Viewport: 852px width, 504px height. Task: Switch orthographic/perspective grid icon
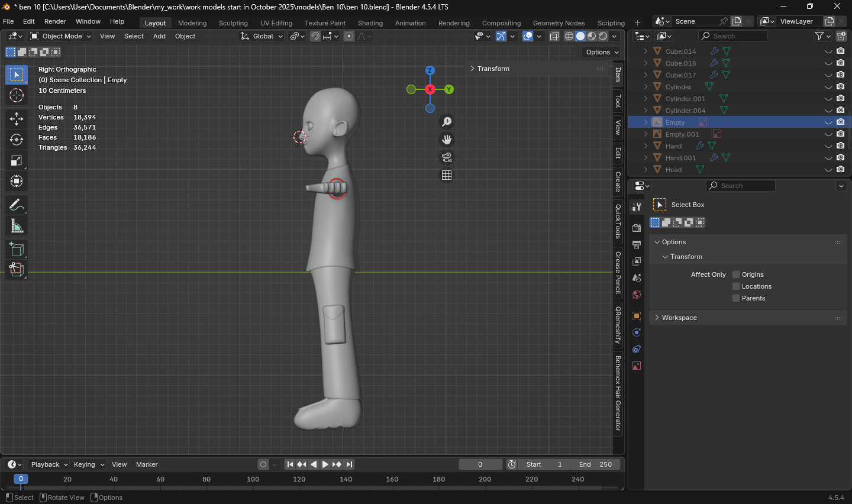[447, 175]
